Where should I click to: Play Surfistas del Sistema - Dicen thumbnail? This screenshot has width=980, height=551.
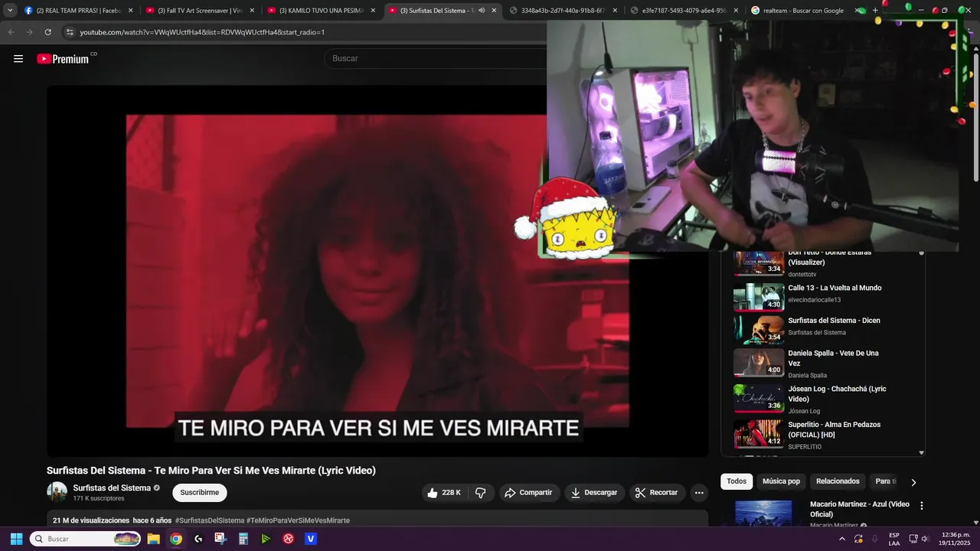point(759,329)
